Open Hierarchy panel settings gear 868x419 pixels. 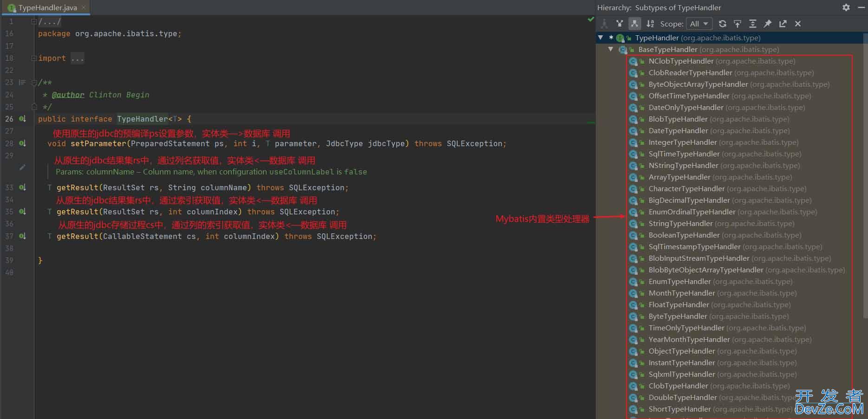coord(846,7)
